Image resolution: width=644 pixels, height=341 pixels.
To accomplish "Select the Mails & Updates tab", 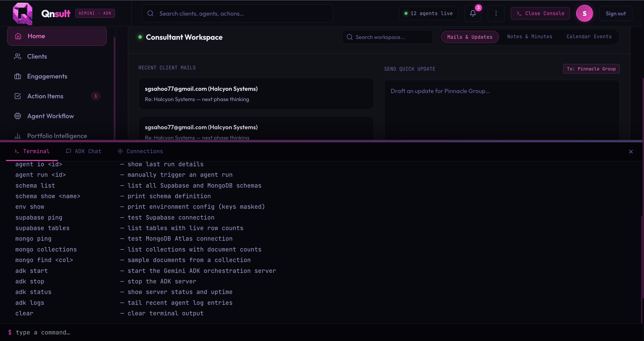I will click(x=470, y=37).
